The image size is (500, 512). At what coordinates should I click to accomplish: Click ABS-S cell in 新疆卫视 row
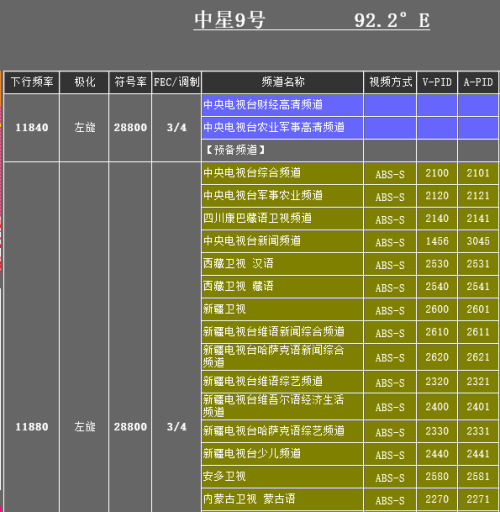(x=390, y=311)
